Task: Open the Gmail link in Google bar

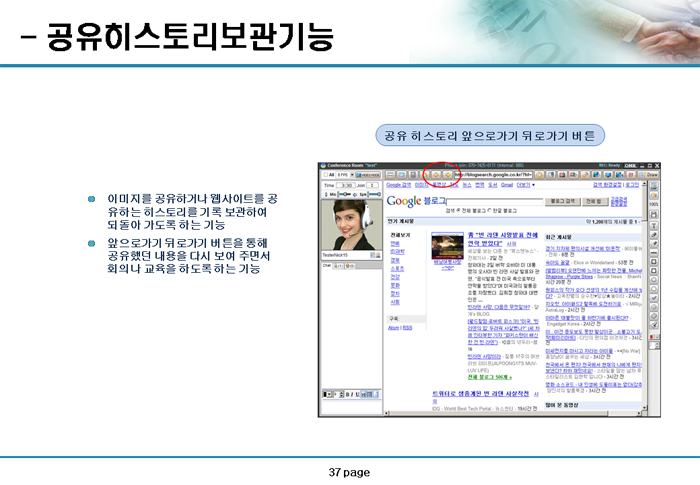Action: [x=507, y=185]
